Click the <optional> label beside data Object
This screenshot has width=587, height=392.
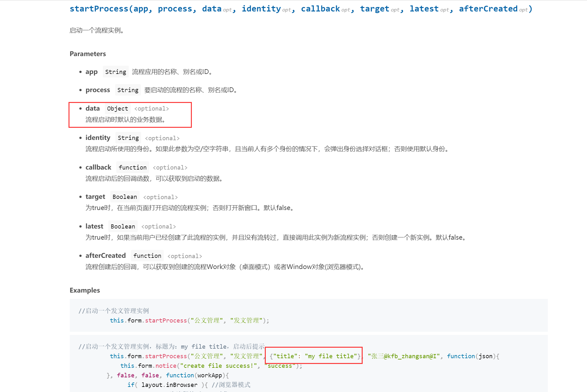pos(152,109)
